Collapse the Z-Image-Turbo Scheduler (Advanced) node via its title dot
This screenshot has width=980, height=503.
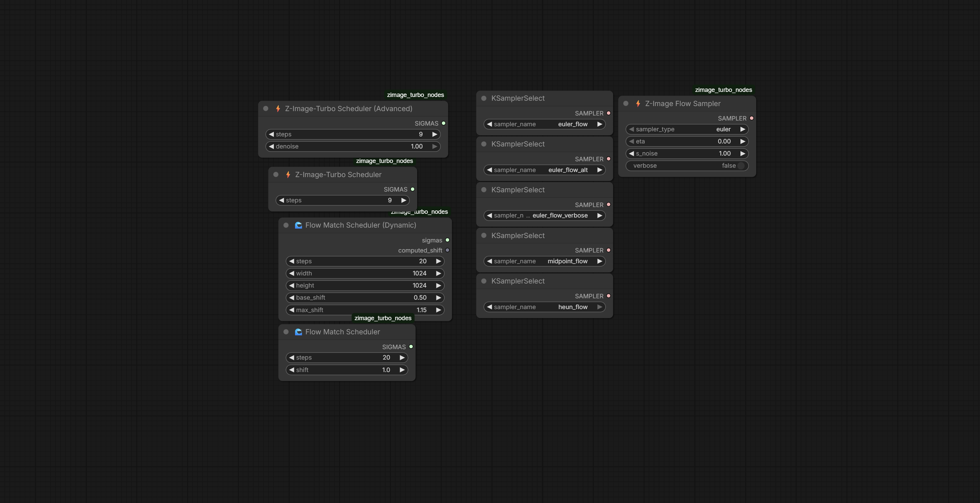tap(266, 108)
